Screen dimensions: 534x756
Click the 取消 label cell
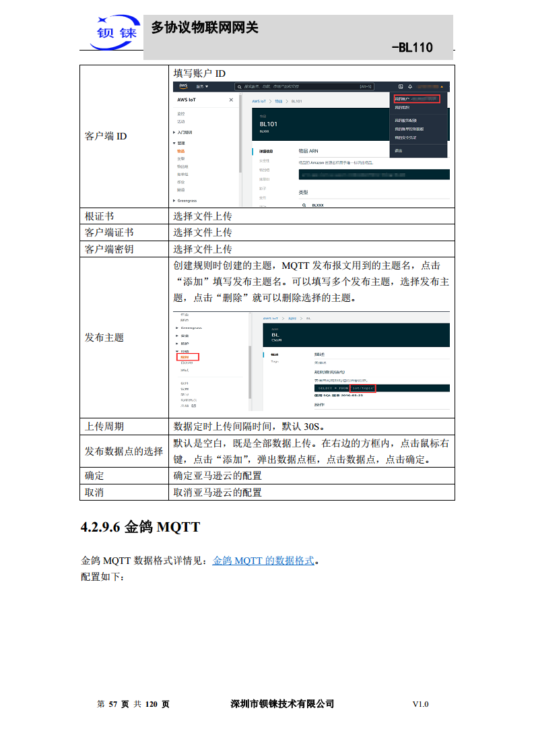coord(125,493)
